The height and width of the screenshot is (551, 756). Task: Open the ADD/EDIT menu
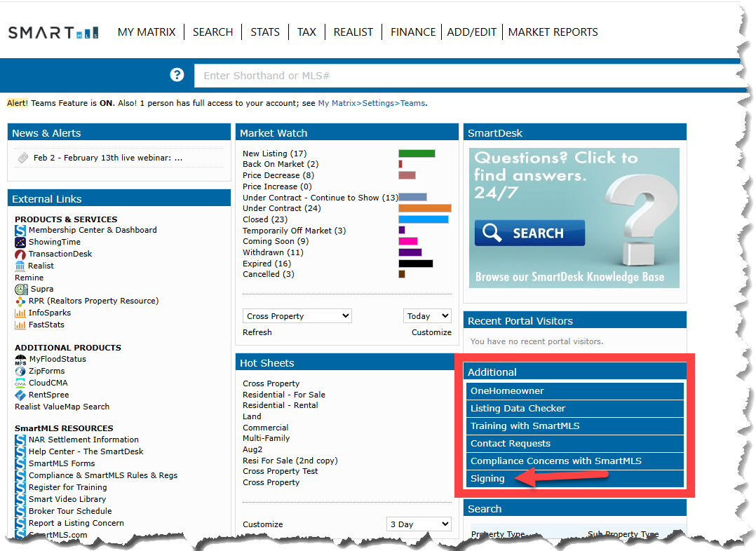click(x=471, y=32)
